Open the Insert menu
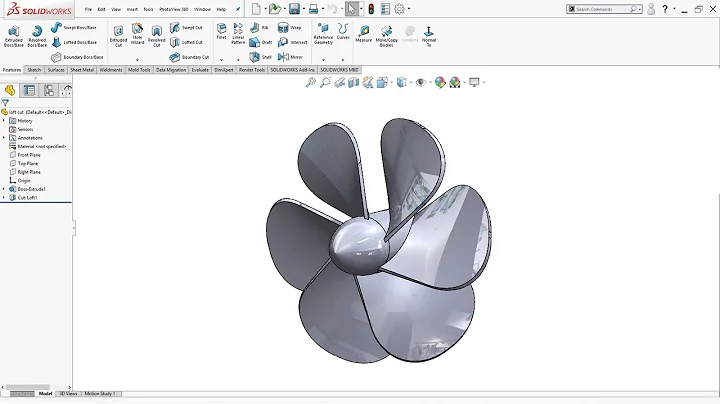This screenshot has height=404, width=720. 132,9
